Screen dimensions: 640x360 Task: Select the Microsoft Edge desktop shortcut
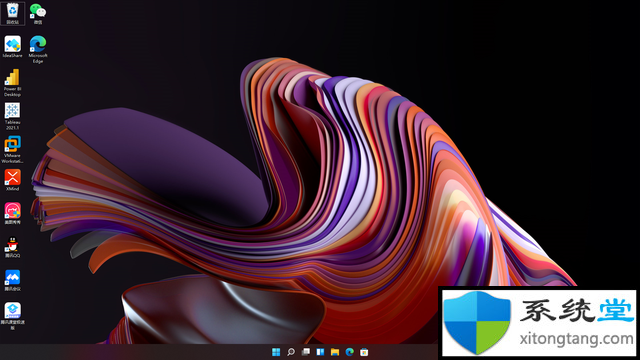pyautogui.click(x=38, y=49)
